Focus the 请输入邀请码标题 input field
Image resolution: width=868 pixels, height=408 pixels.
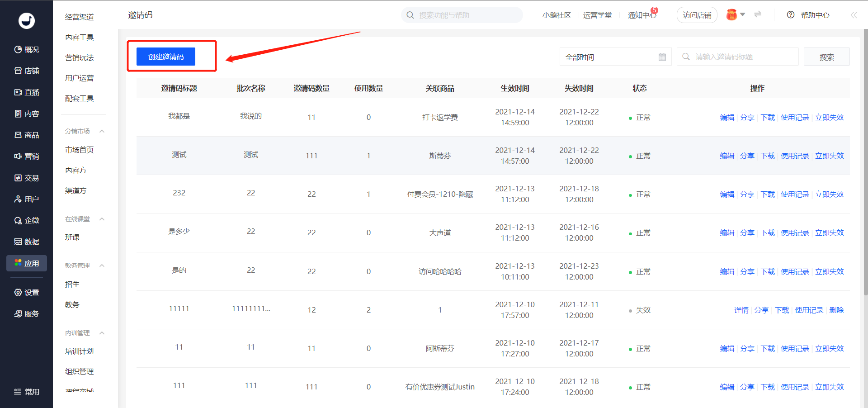(x=737, y=57)
